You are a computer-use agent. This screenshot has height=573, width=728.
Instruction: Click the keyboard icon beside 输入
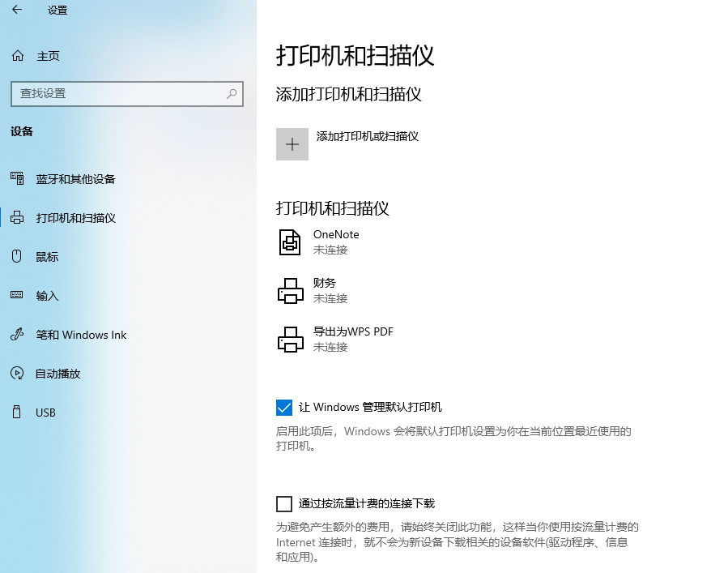coord(17,295)
